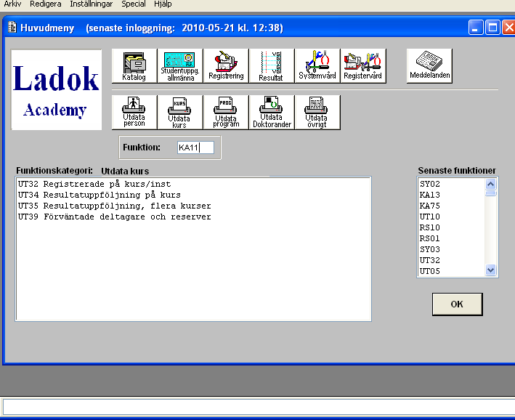Select Utdata person category
This screenshot has height=420, width=515.
click(134, 113)
